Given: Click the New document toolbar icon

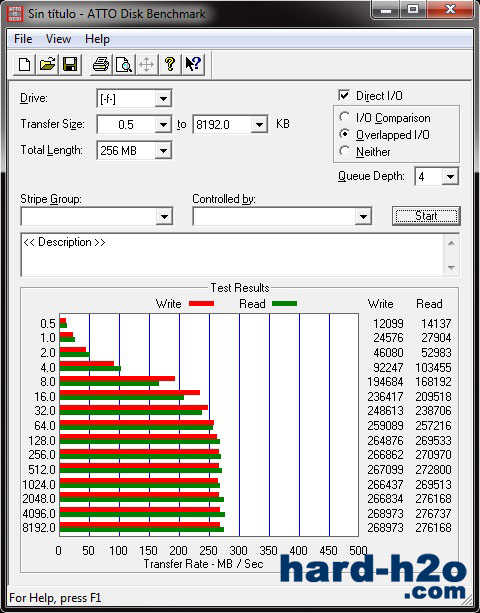Looking at the screenshot, I should pos(24,64).
